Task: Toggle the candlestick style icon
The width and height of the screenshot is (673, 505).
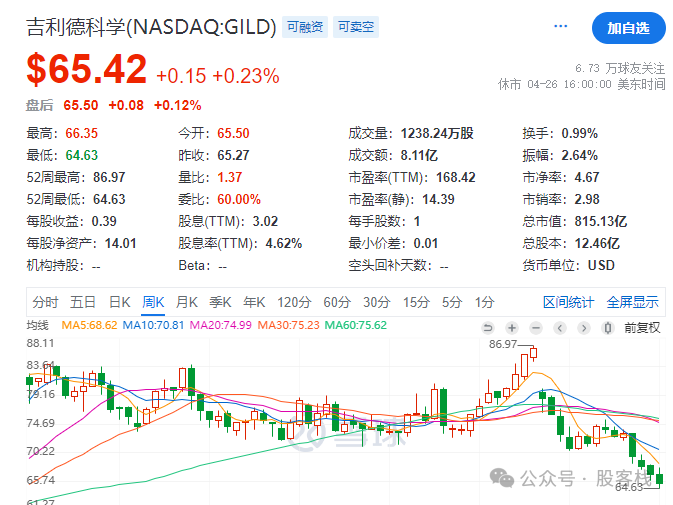Action: pos(608,328)
